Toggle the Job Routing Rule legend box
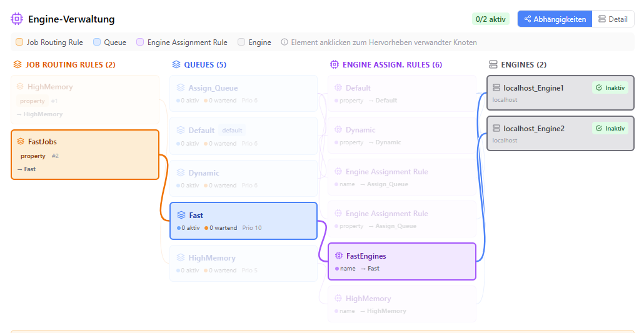Screen dimensions: 644x333 click(x=19, y=42)
